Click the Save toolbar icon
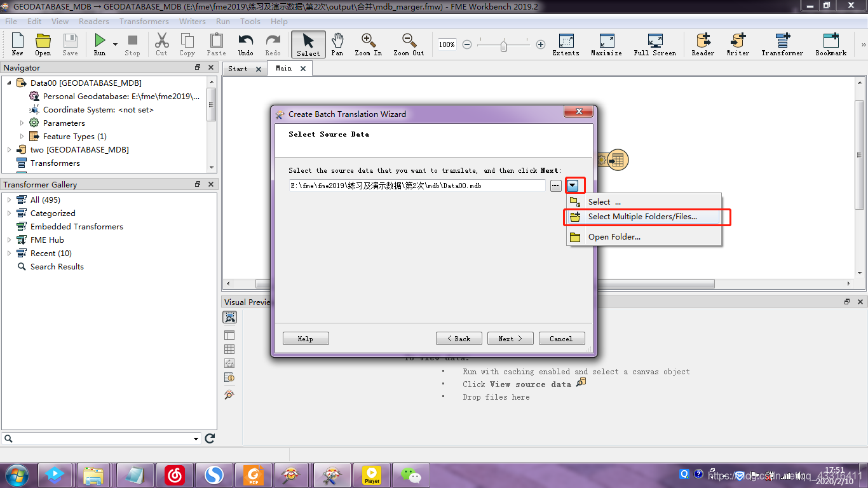This screenshot has width=868, height=488. [x=70, y=44]
